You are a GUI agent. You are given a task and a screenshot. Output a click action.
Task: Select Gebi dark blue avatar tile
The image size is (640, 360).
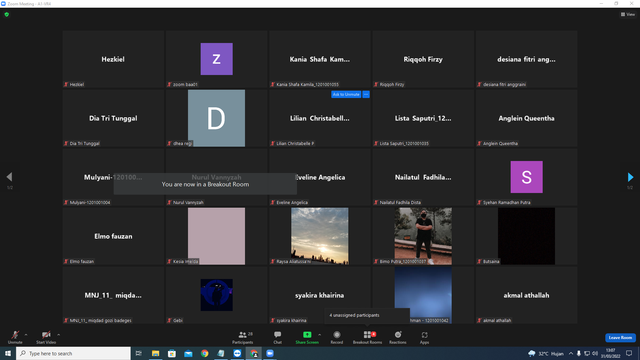(x=216, y=295)
